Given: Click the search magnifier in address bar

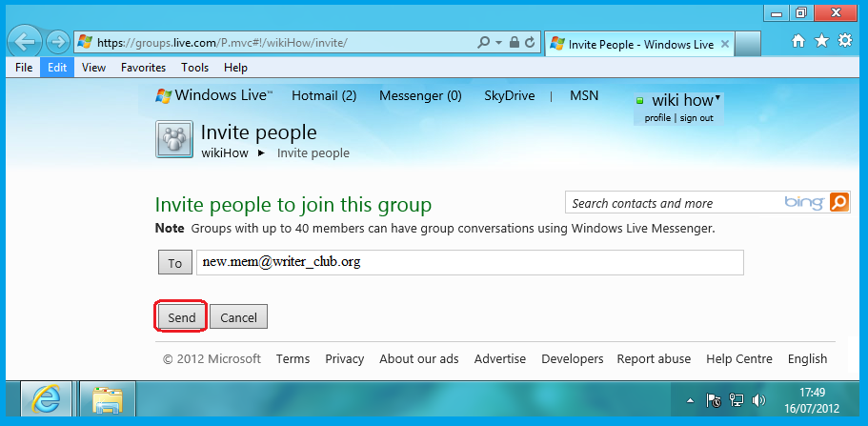Looking at the screenshot, I should (483, 42).
